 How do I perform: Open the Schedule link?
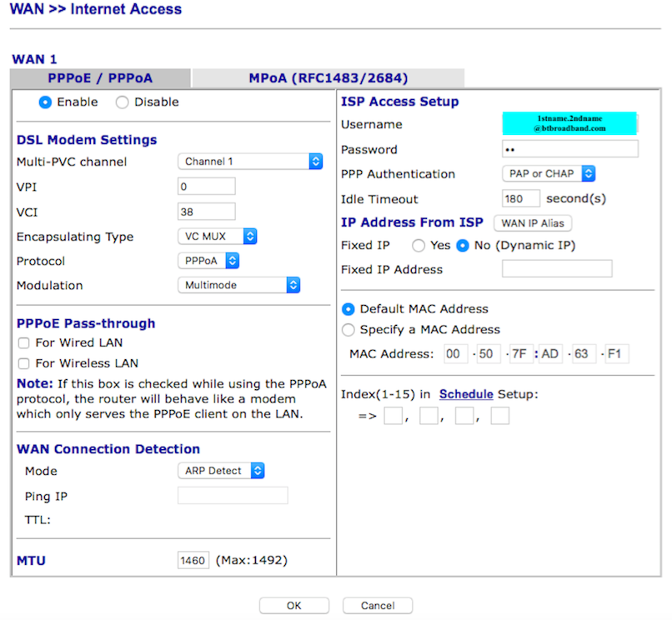click(466, 394)
